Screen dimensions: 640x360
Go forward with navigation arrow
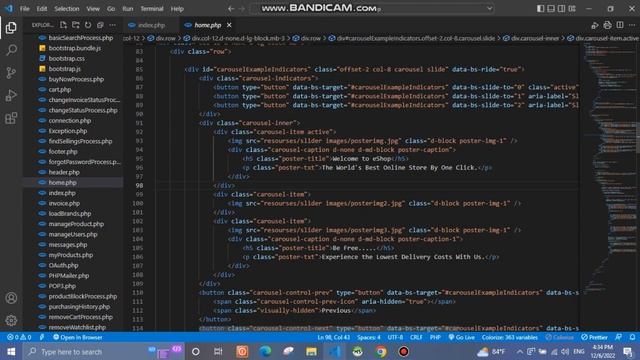tap(242, 9)
